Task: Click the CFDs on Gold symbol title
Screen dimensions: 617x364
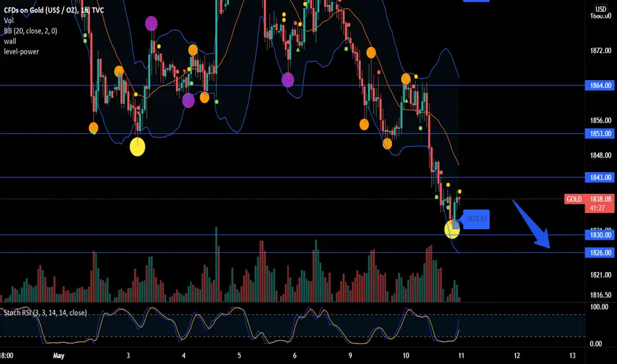Action: coord(54,10)
